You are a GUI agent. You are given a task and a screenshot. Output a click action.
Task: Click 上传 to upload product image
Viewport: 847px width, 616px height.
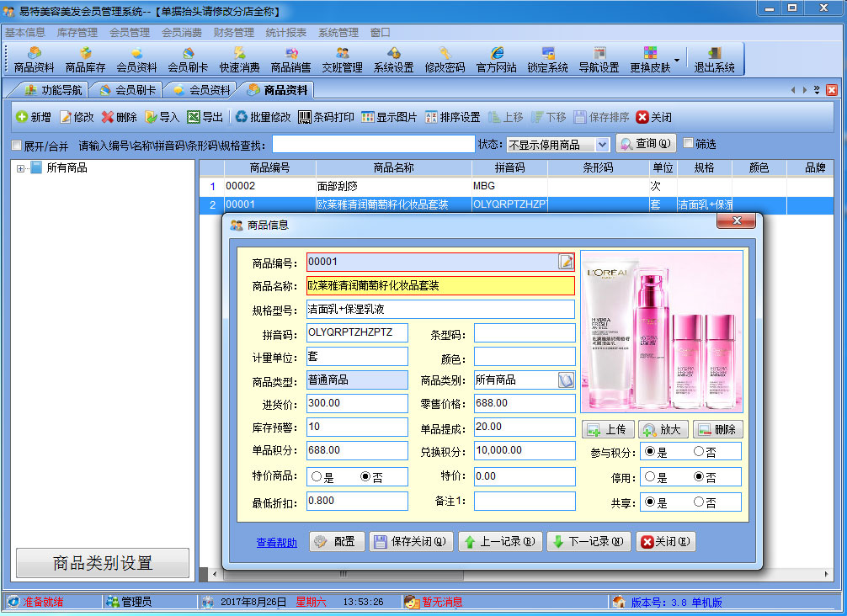pyautogui.click(x=608, y=430)
